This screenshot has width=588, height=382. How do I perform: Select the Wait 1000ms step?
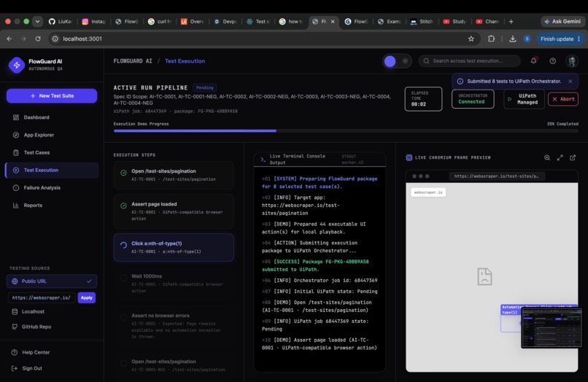174,284
